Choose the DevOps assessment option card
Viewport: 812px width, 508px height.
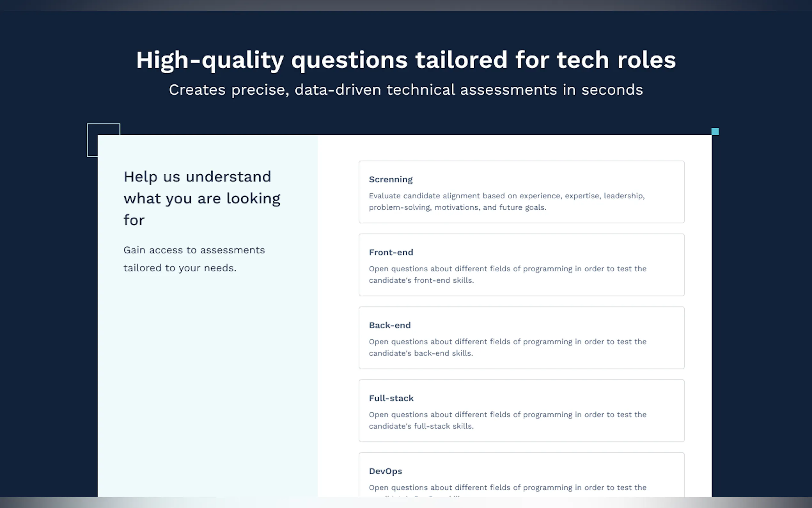pos(521,474)
